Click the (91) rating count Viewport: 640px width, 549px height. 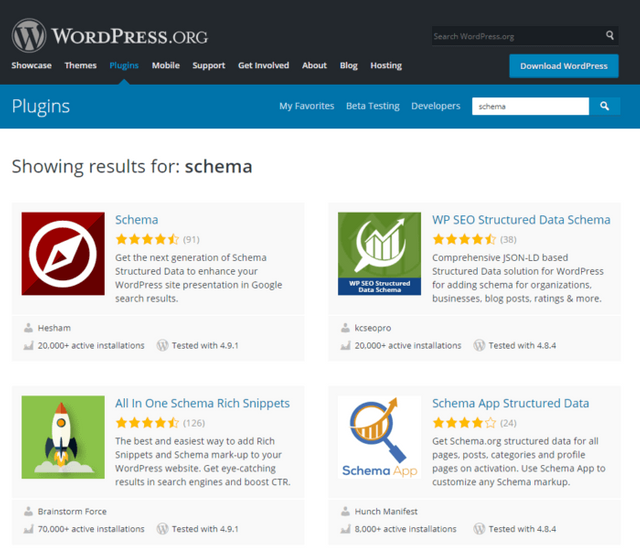point(191,240)
